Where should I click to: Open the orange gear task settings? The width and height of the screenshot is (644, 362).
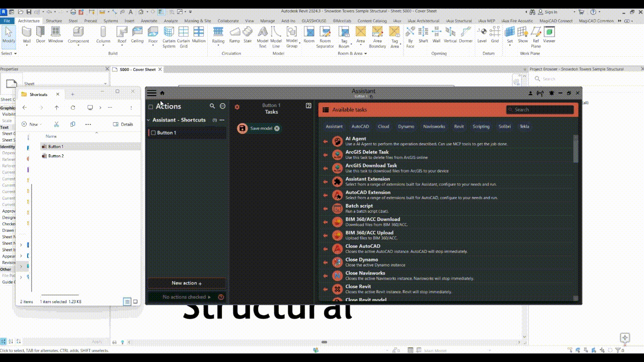coord(237,107)
